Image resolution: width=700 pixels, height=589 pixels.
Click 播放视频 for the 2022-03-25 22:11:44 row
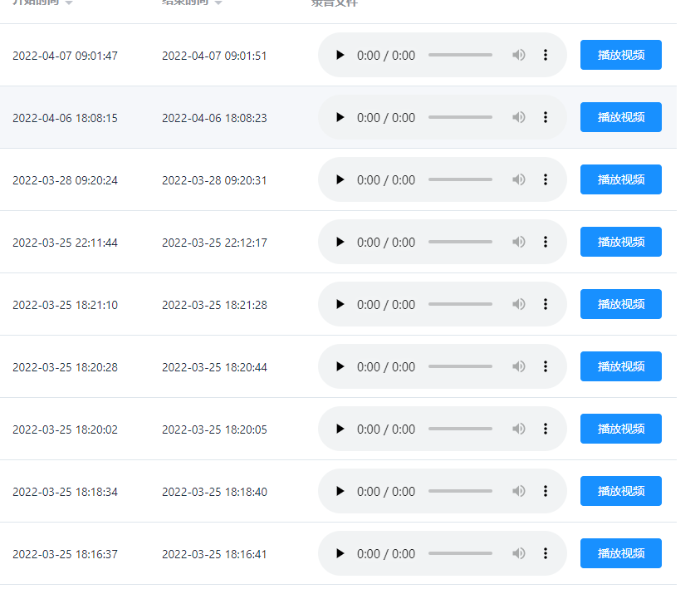tap(621, 242)
